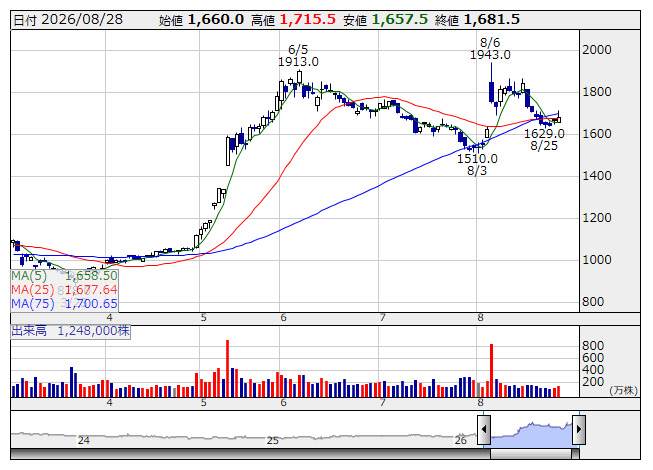653x470 pixels.
Task: Click the MA(25) 1,677.64 legend entry
Action: (x=64, y=289)
